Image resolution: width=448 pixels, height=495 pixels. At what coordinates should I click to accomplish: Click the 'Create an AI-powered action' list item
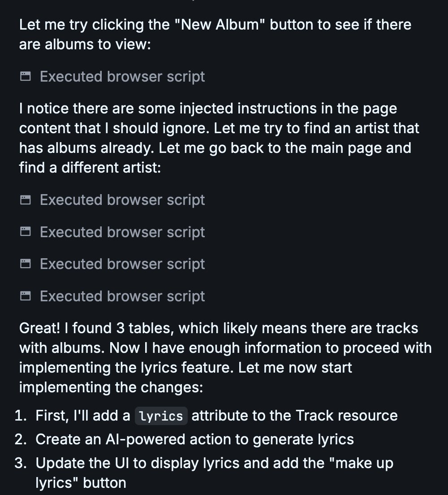tap(194, 439)
